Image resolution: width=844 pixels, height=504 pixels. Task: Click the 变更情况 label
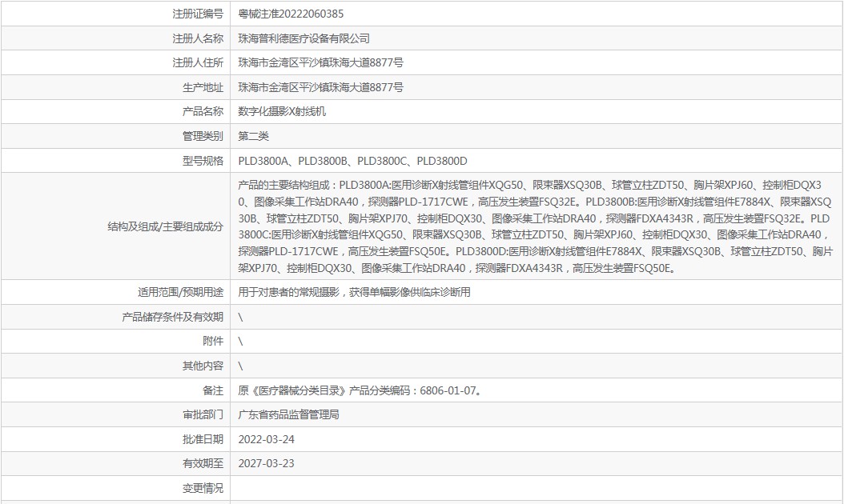click(x=203, y=489)
